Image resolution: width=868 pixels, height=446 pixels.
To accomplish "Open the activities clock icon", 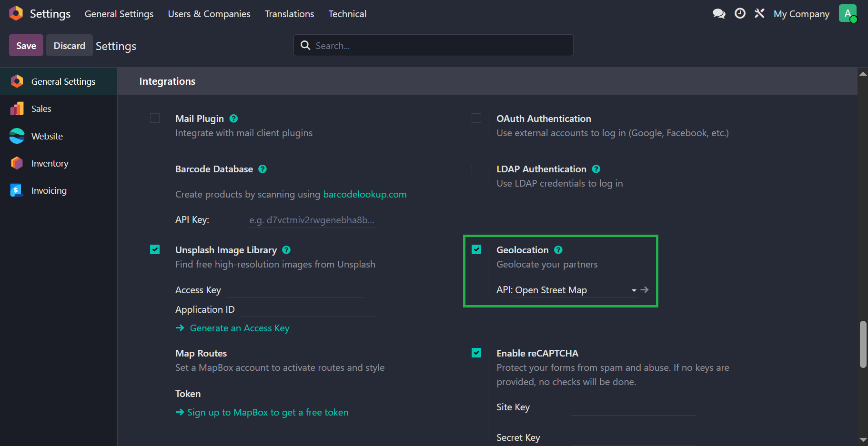I will pyautogui.click(x=740, y=14).
